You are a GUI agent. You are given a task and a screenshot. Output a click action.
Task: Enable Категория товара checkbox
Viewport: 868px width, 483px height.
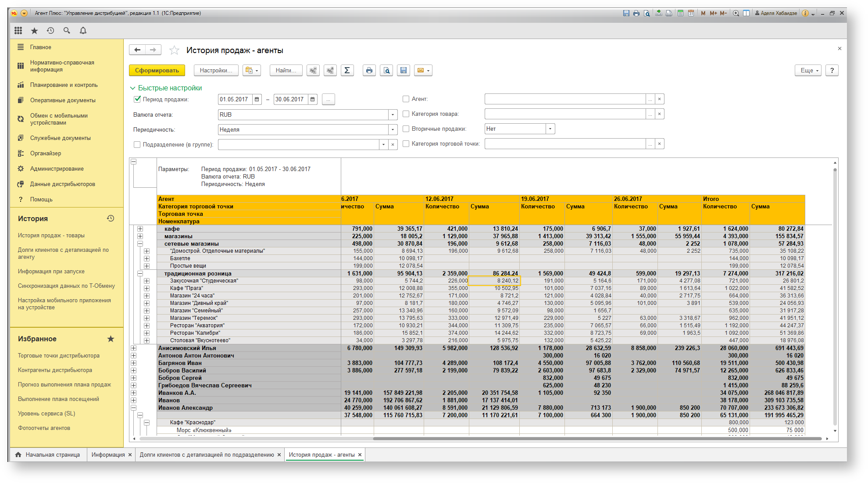tap(406, 114)
